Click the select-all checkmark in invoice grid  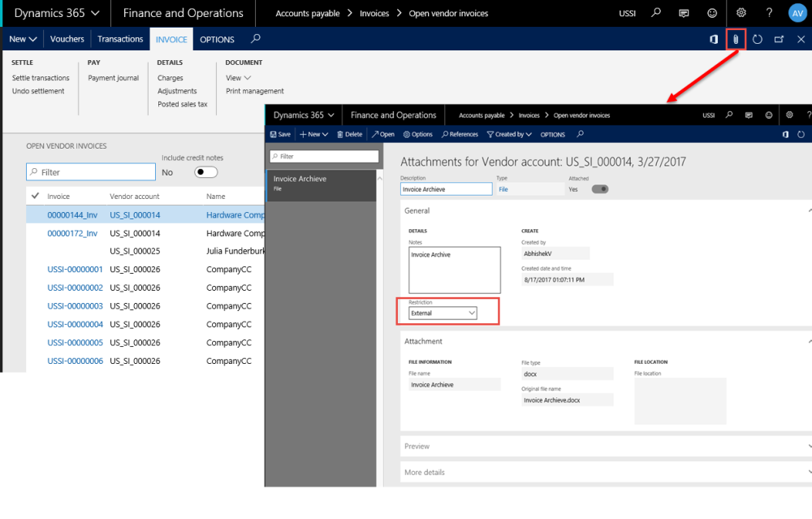pos(35,196)
